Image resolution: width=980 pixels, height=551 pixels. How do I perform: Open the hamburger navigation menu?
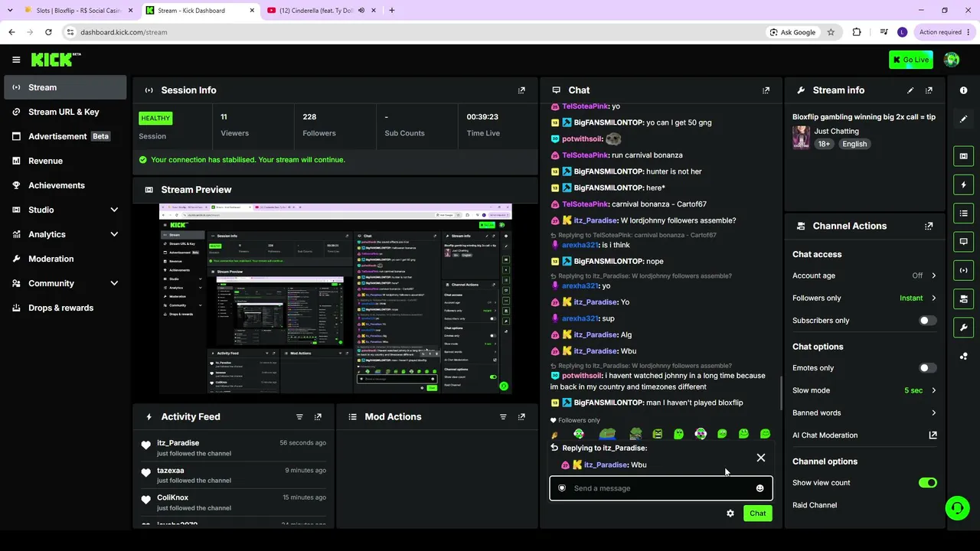coord(16,60)
